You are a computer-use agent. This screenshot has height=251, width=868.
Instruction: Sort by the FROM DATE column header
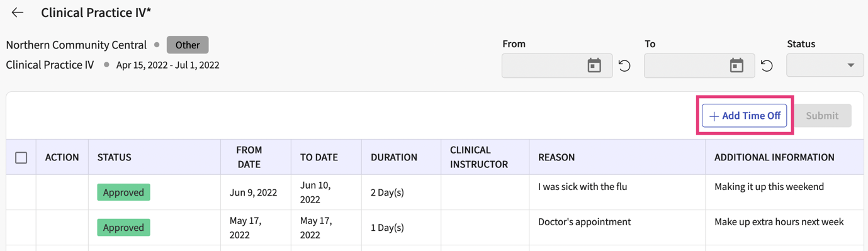coord(249,157)
